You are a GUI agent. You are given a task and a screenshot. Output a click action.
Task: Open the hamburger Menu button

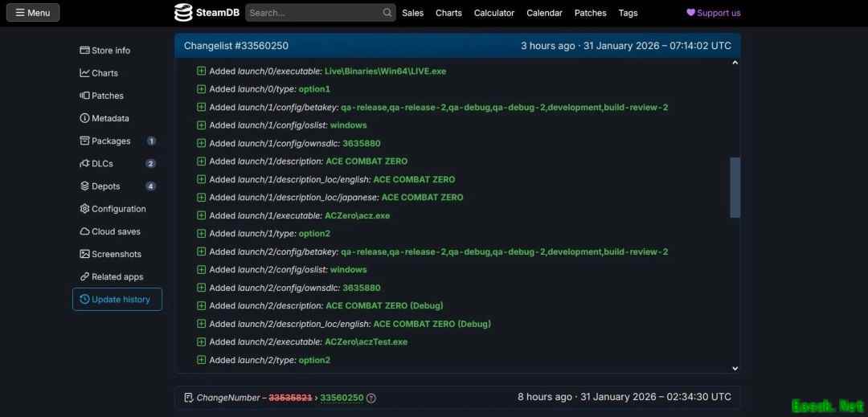(33, 13)
